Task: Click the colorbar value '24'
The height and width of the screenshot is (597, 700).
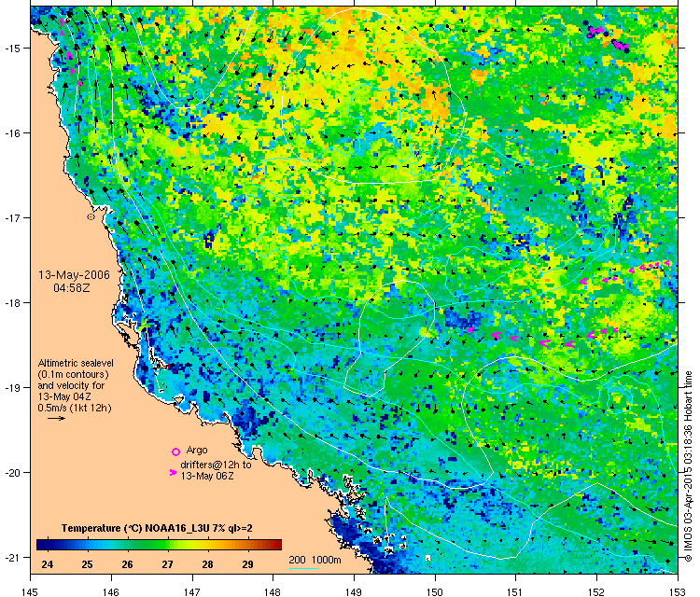Action: pyautogui.click(x=47, y=565)
